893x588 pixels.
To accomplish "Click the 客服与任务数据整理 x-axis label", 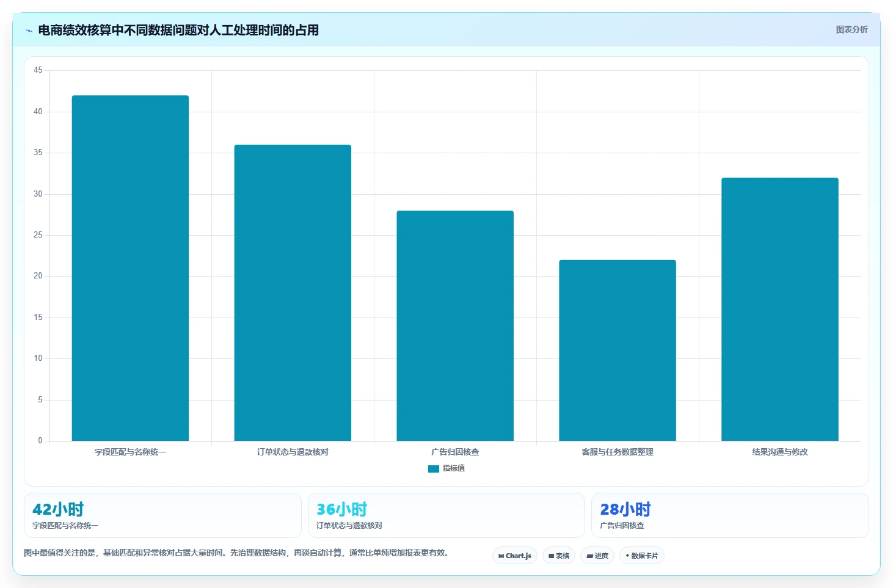I will click(x=618, y=452).
